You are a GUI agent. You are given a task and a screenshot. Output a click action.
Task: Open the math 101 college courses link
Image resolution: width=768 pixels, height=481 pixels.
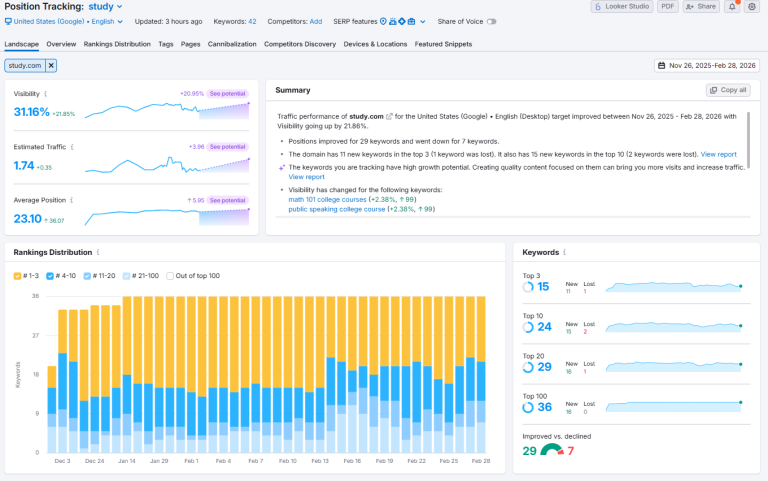point(325,198)
